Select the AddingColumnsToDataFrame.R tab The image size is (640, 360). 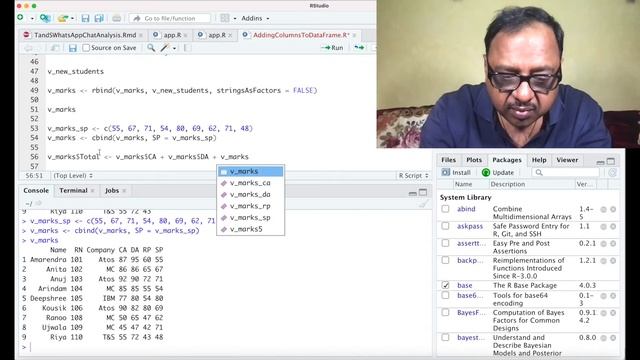point(301,35)
